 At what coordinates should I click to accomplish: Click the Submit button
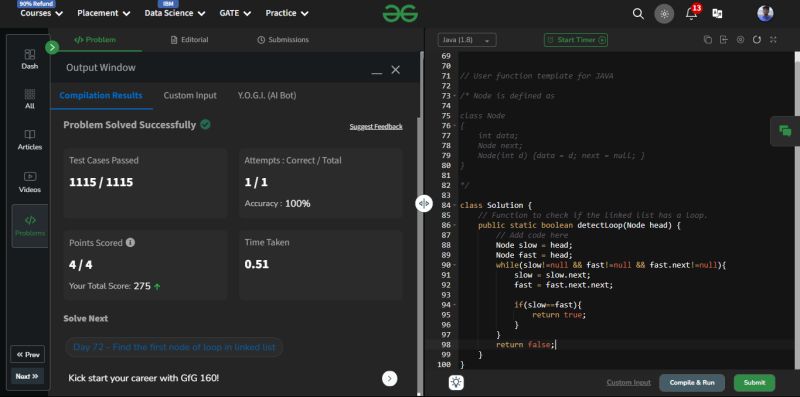tap(754, 383)
